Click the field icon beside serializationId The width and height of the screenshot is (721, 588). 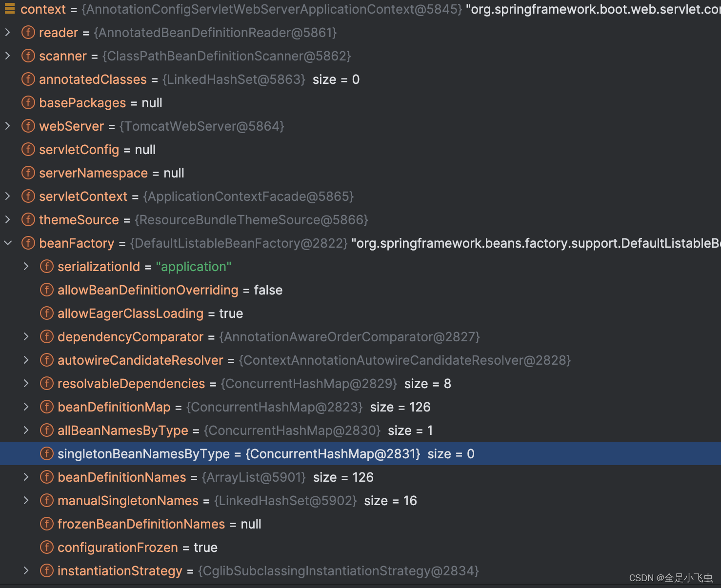pyautogui.click(x=47, y=266)
